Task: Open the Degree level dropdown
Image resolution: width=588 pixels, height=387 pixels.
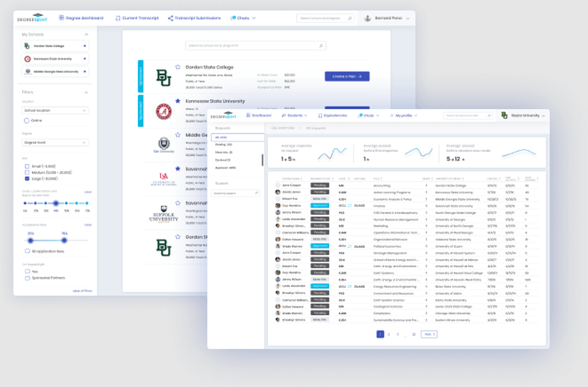Action: point(56,142)
